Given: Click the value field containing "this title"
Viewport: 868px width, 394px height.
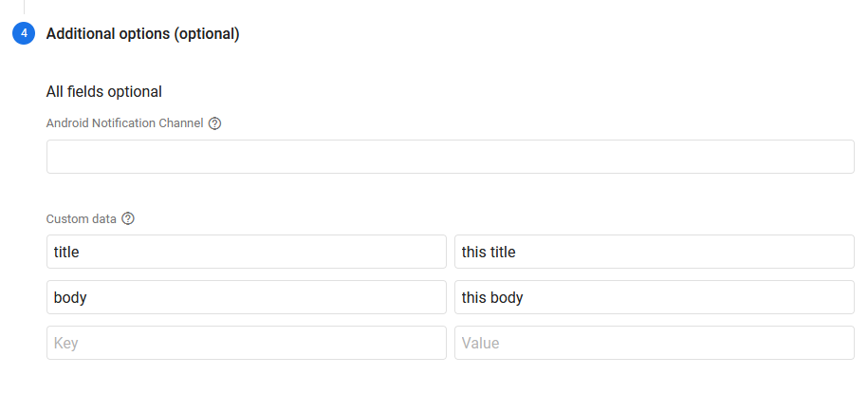Looking at the screenshot, I should coord(654,252).
